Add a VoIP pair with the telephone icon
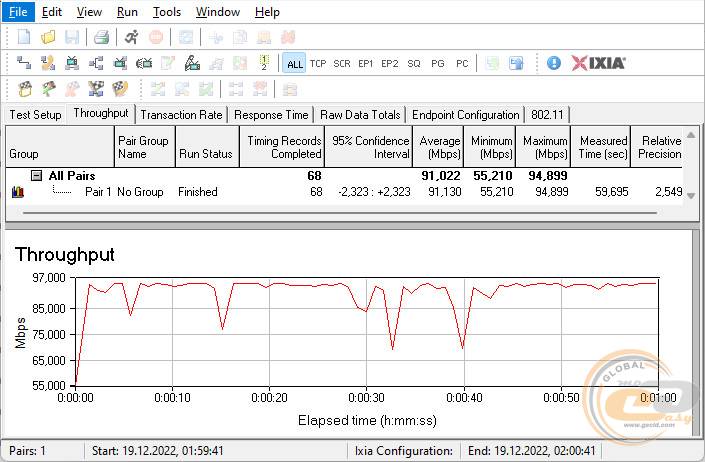The height and width of the screenshot is (462, 705). (x=48, y=63)
